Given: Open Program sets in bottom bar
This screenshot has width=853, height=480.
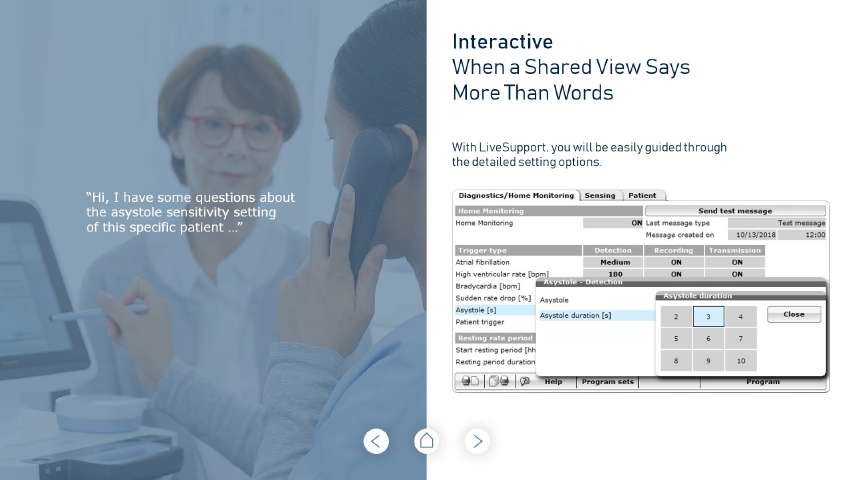Looking at the screenshot, I should (x=607, y=381).
